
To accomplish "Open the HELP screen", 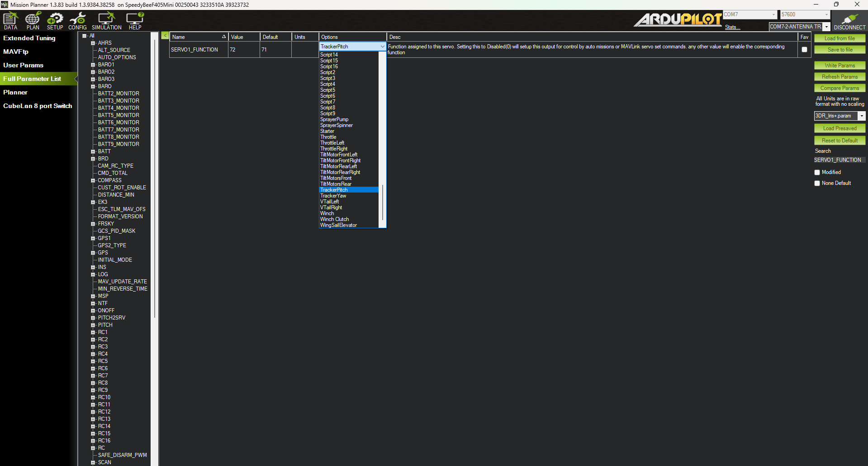I will click(x=135, y=21).
